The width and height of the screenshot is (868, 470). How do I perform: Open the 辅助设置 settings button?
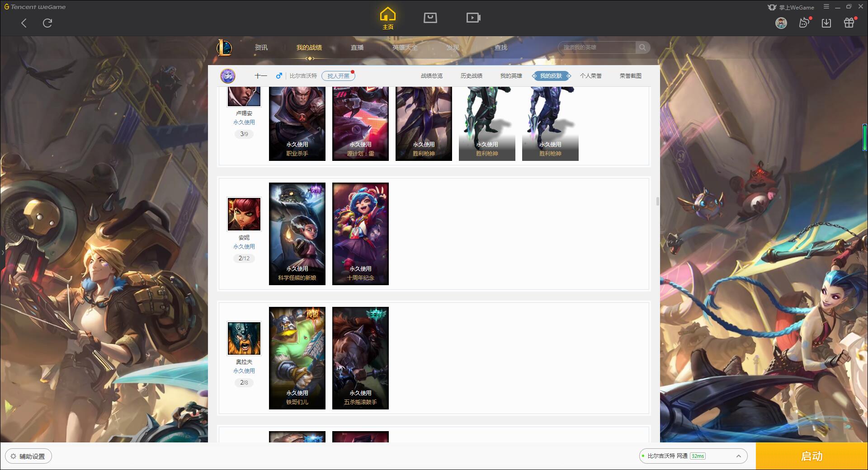point(28,456)
